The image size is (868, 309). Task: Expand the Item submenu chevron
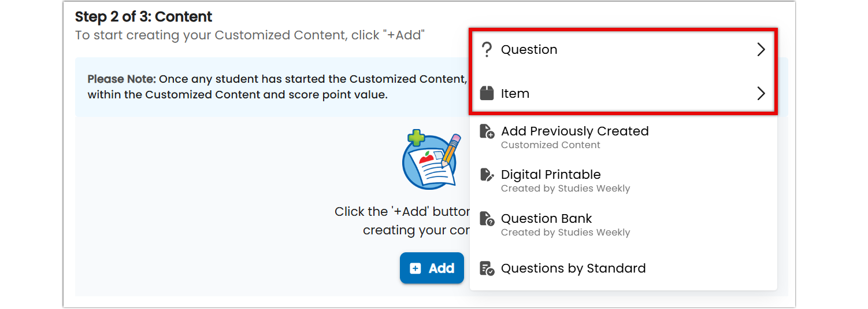761,93
